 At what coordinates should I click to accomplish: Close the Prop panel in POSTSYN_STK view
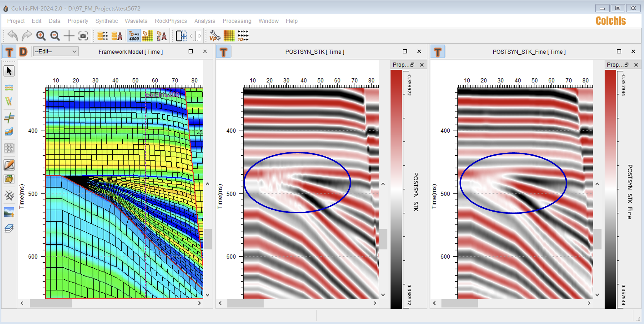click(422, 65)
